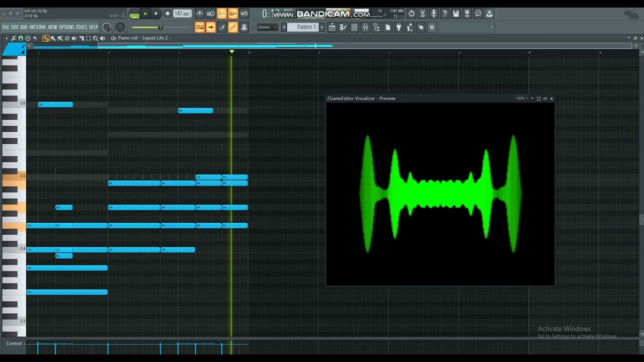Stop playback with the stop button
The width and height of the screenshot is (644, 362).
click(x=155, y=14)
